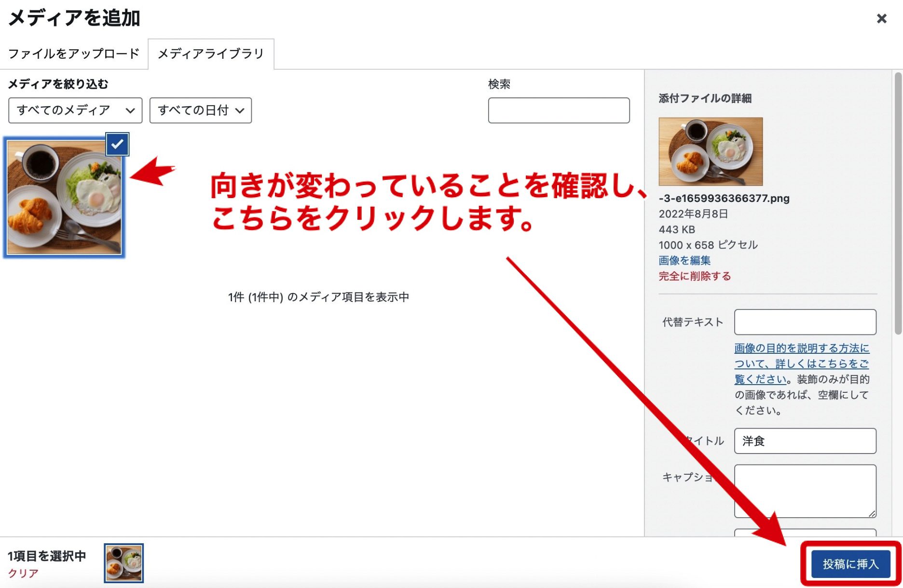Screen dimensions: 903x588
Task: Click the キャプション text area
Action: pos(805,491)
